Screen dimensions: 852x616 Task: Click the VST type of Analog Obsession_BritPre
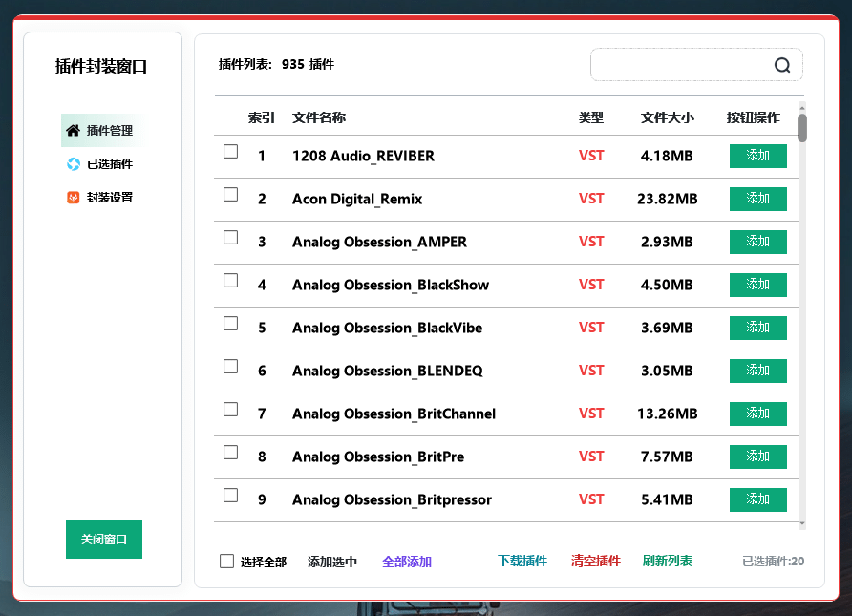591,457
